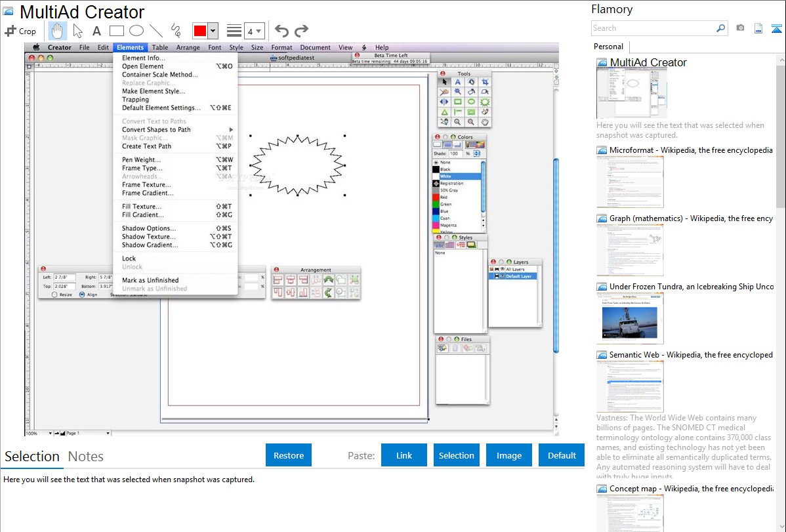The image size is (786, 532).
Task: Activate the hand pan tool in Flamory toolbar
Action: coord(57,31)
